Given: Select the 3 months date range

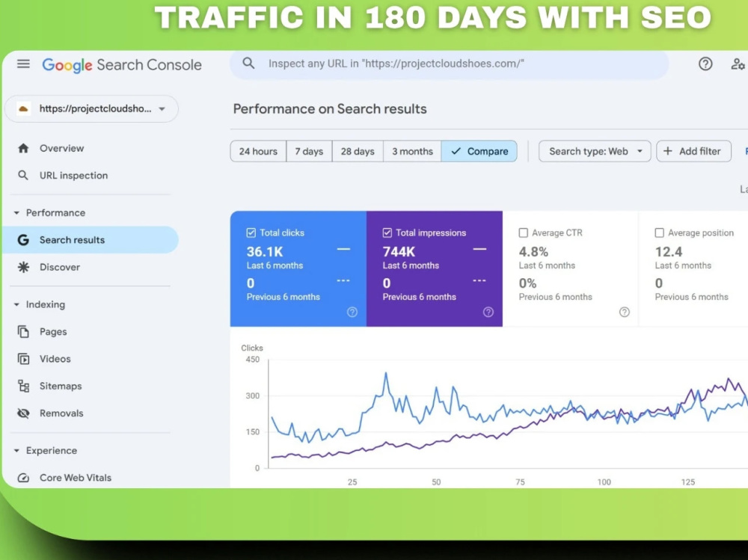Looking at the screenshot, I should pos(412,151).
